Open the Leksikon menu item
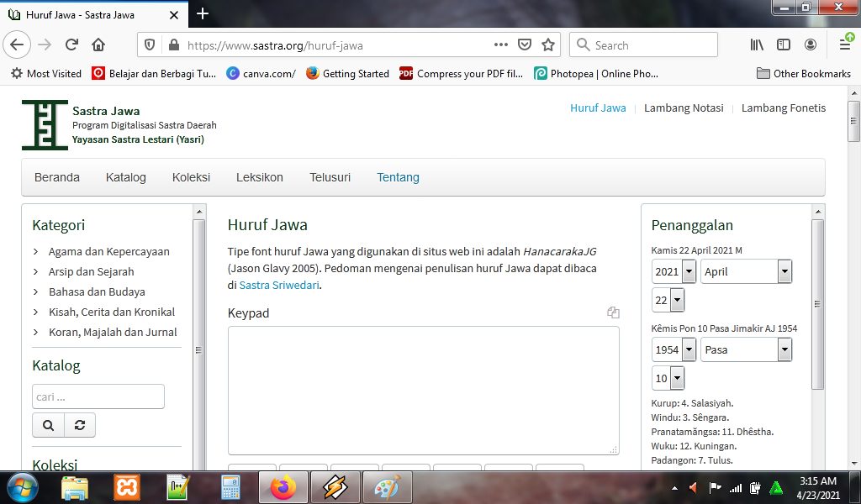 [260, 177]
